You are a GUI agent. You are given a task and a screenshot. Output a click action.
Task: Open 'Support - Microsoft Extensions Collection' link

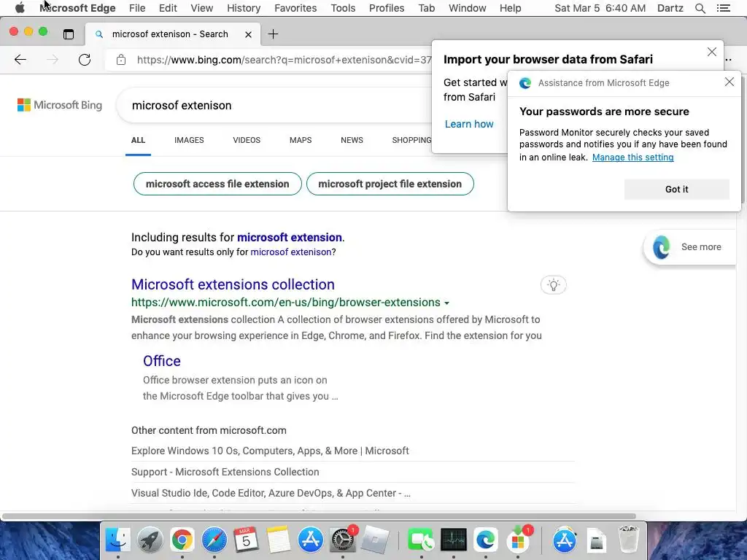coord(225,472)
